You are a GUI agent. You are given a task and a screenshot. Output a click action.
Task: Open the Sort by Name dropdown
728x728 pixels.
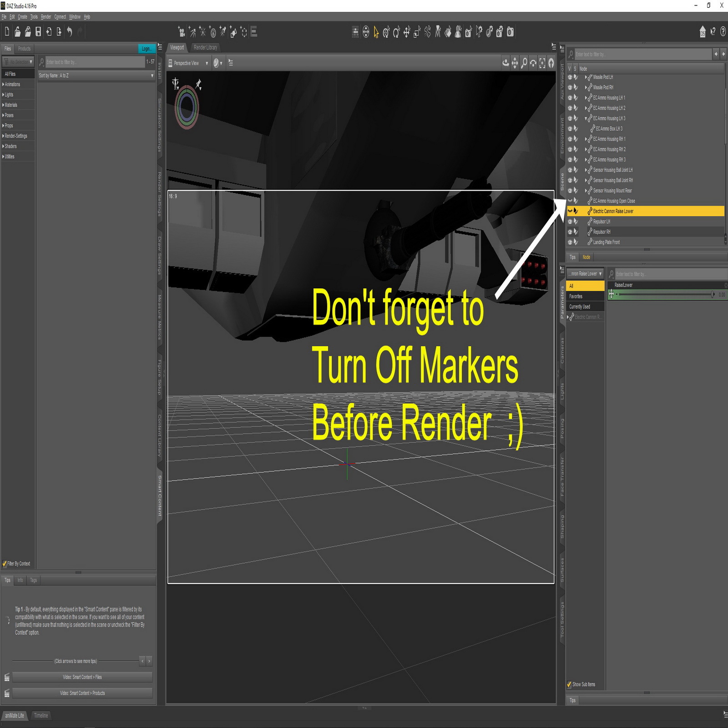pyautogui.click(x=96, y=76)
